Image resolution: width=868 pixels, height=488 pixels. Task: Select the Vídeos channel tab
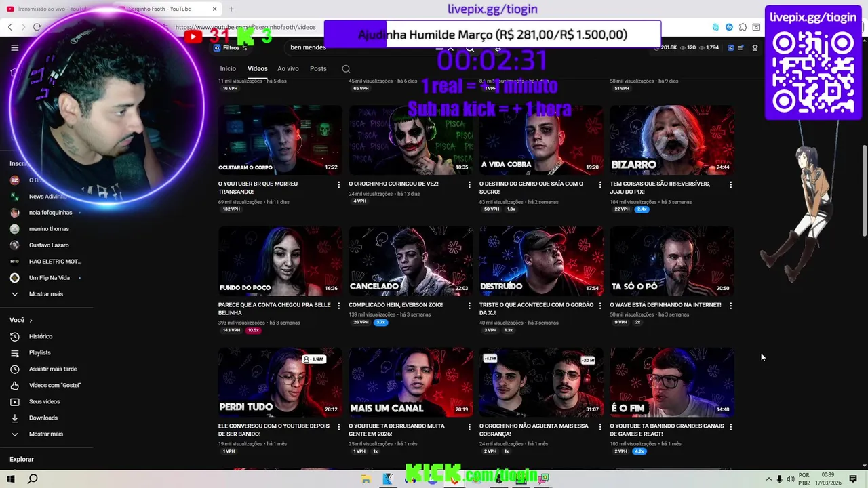pos(258,69)
